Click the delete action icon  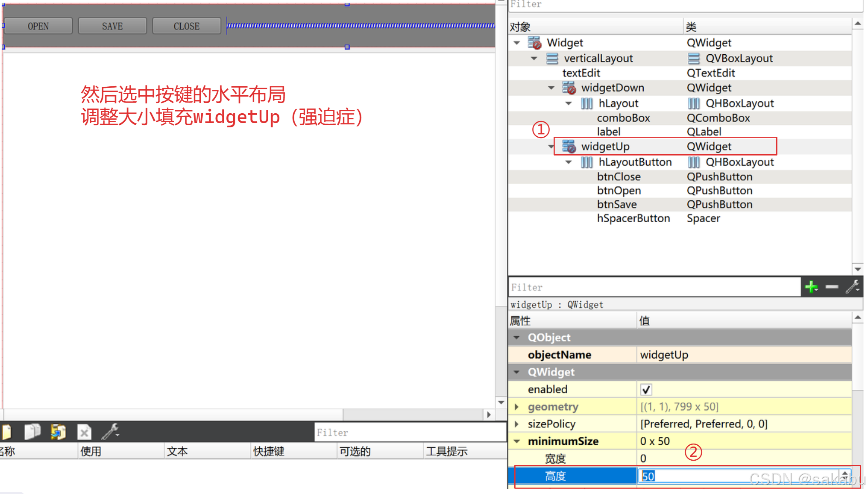click(x=84, y=432)
